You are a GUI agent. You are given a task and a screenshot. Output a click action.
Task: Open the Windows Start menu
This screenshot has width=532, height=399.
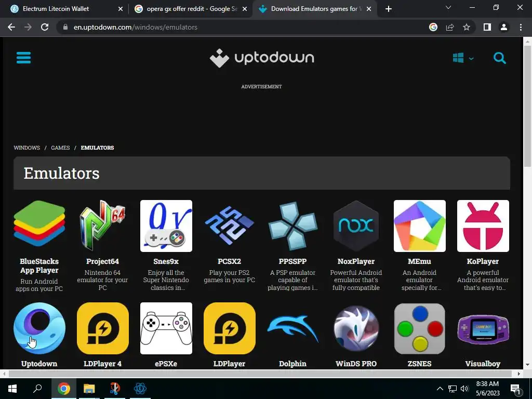12,389
